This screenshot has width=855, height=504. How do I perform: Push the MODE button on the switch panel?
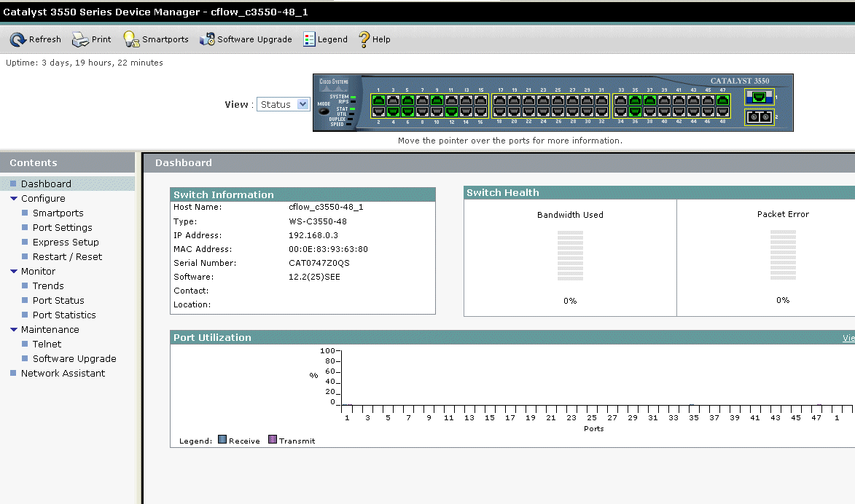point(324,111)
